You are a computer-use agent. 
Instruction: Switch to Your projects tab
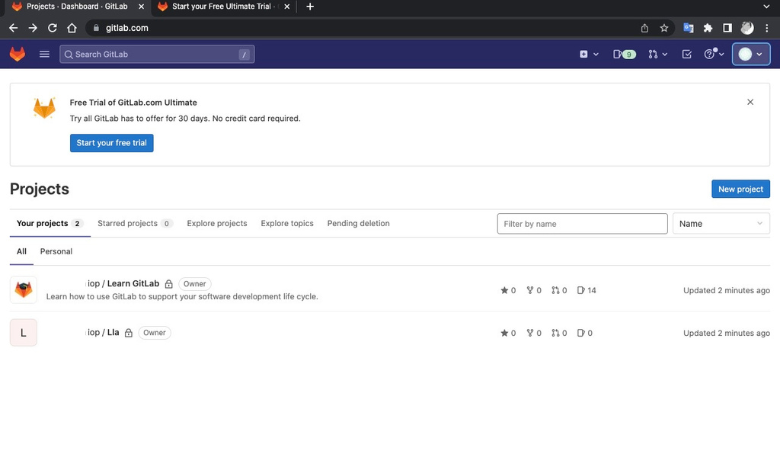pos(50,223)
